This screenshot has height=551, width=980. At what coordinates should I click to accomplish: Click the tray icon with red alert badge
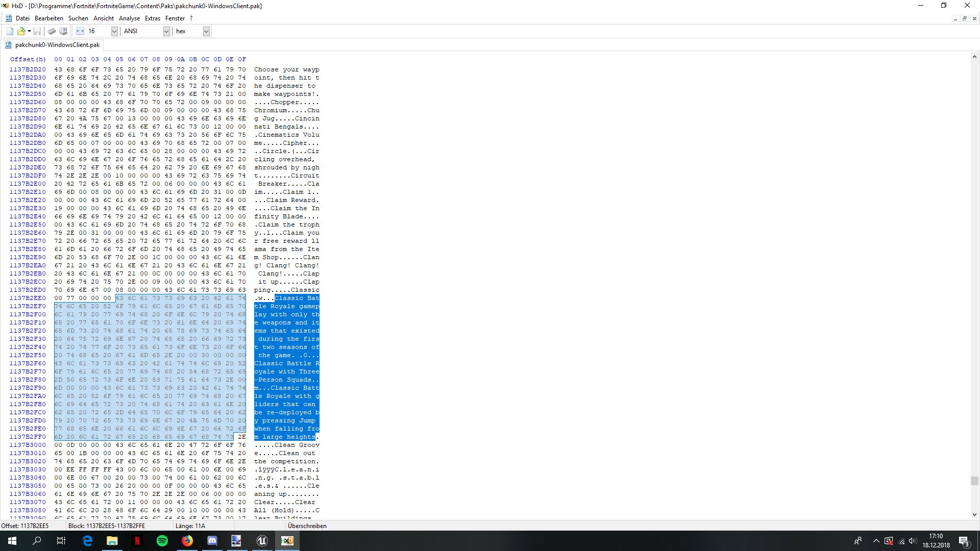point(889,541)
